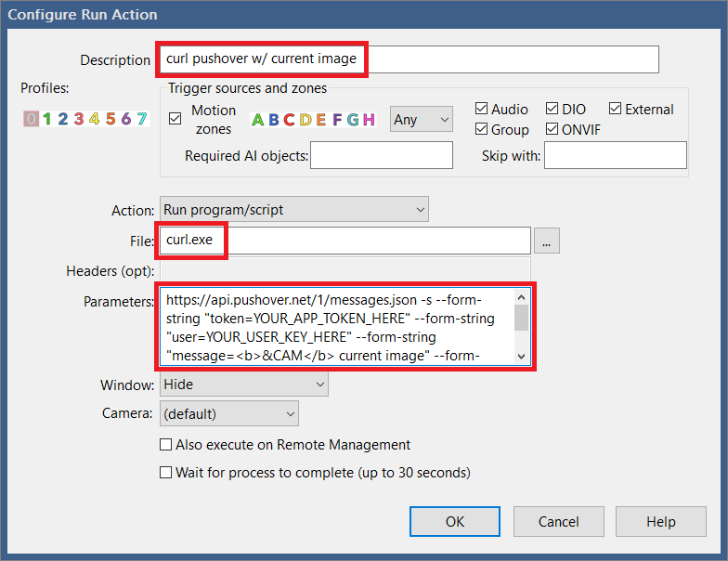Enable Also execute on Remote Management
The width and height of the screenshot is (728, 561).
point(167,445)
